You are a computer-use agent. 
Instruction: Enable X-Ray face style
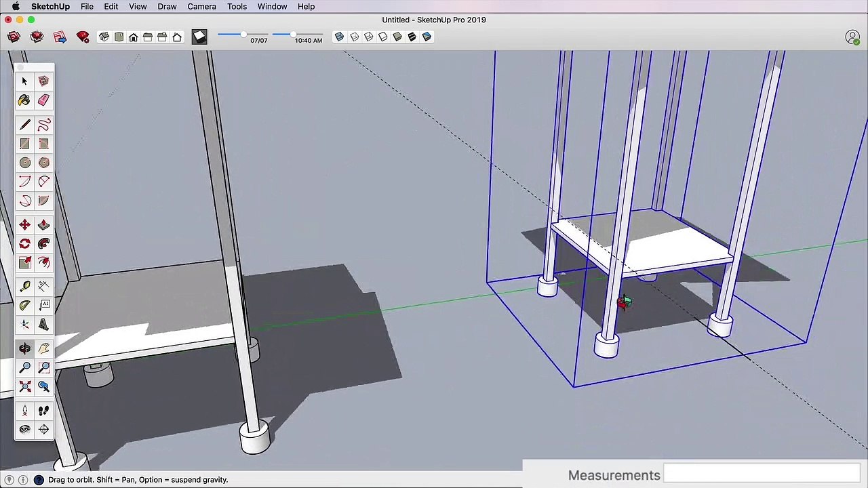click(339, 37)
